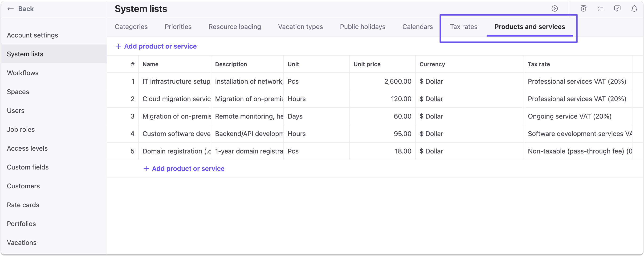The image size is (644, 256).
Task: Click top Add product or service link
Action: pyautogui.click(x=160, y=46)
